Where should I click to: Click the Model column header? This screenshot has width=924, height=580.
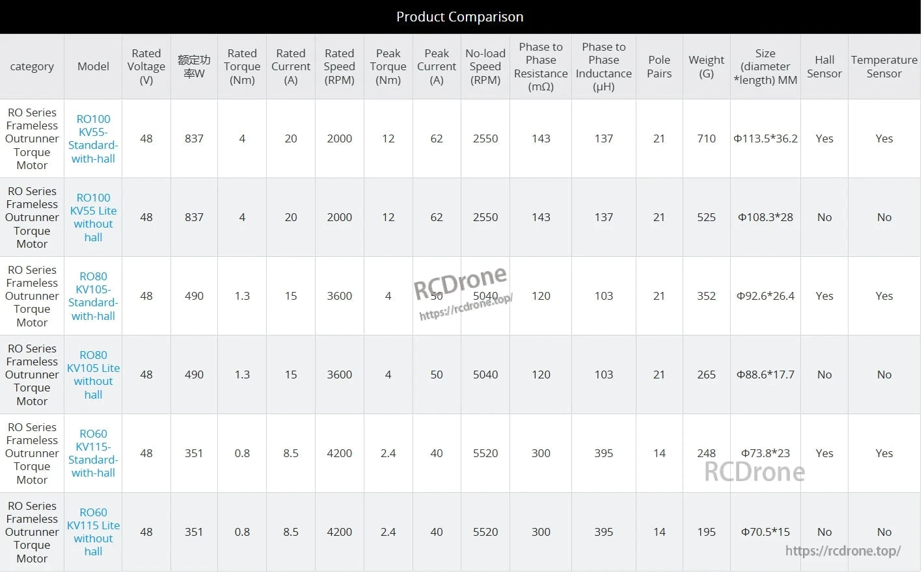coord(93,66)
